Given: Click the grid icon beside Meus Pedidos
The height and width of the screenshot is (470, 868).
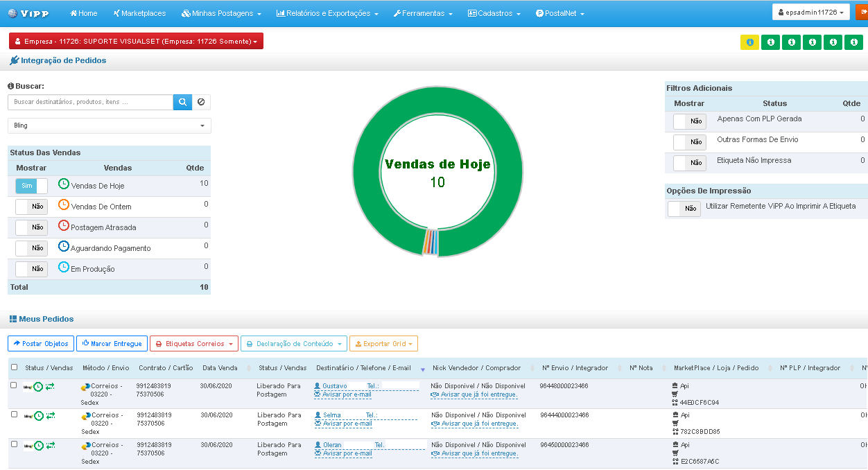Looking at the screenshot, I should 13,319.
